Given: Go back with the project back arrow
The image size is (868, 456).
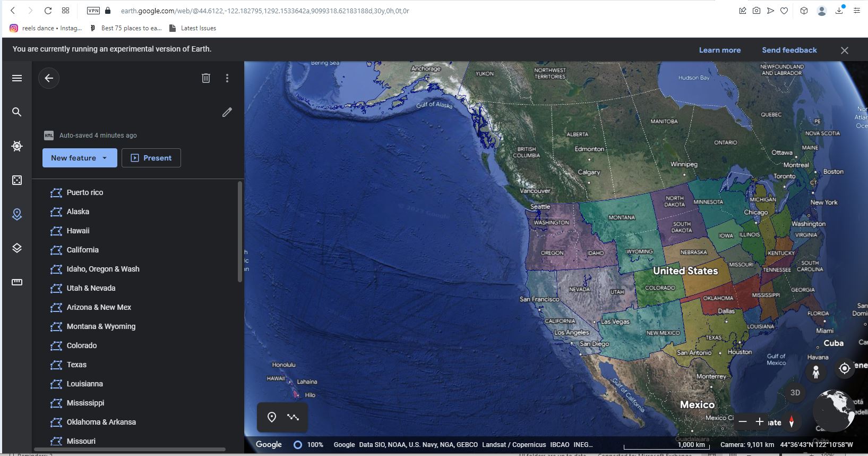Looking at the screenshot, I should [x=49, y=78].
